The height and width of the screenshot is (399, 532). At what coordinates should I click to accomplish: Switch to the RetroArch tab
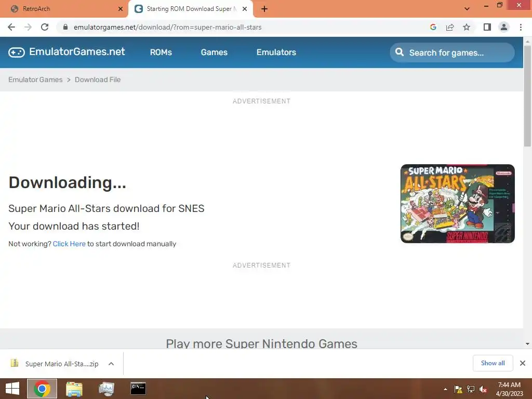click(64, 9)
